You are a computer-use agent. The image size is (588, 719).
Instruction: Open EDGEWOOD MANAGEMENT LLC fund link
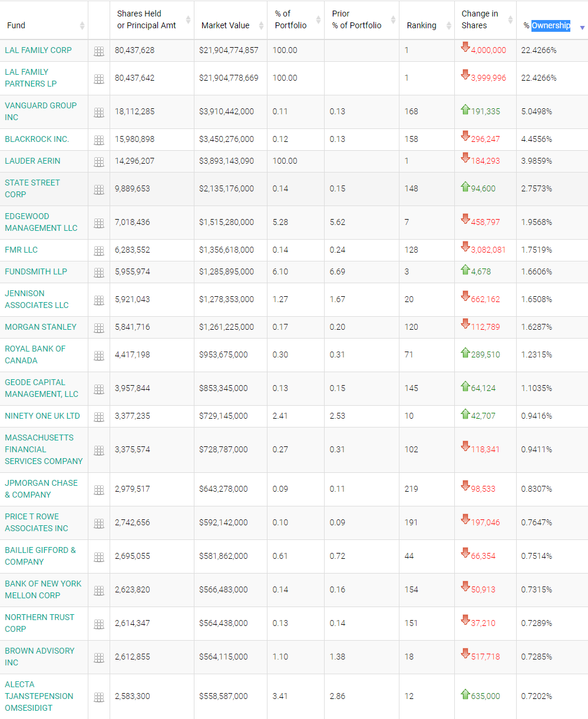pos(41,222)
